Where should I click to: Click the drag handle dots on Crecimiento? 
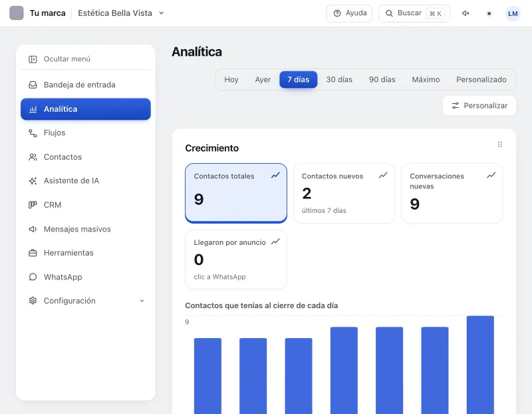(500, 144)
